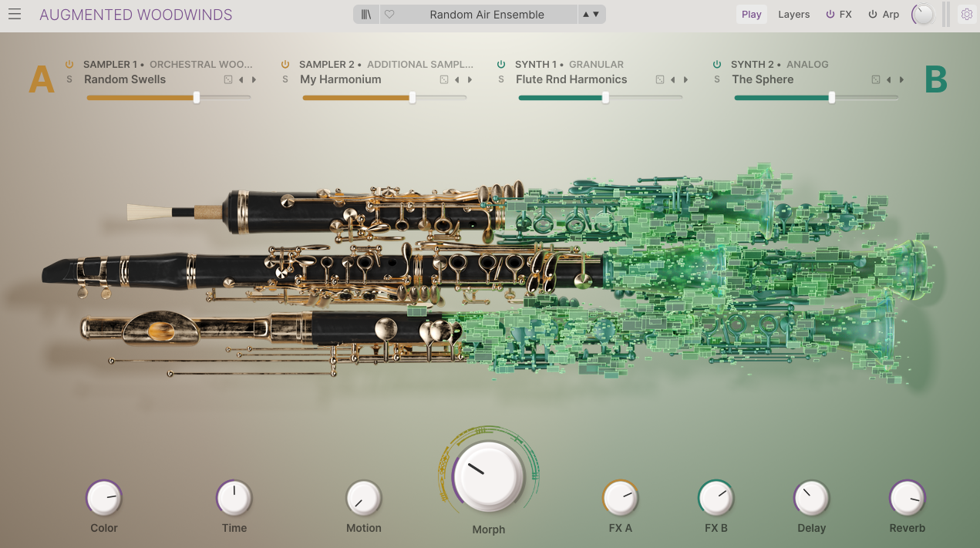Image resolution: width=980 pixels, height=548 pixels.
Task: Toggle Synth 2 power button
Action: click(x=717, y=65)
